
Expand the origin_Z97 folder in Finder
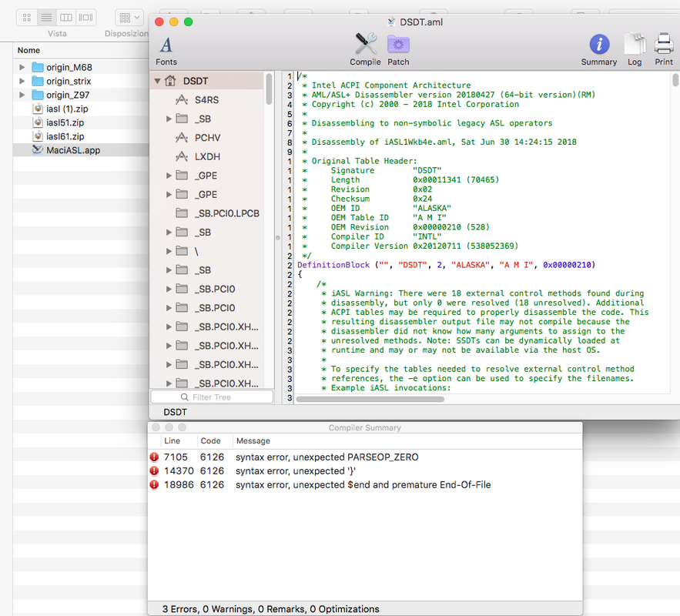click(x=22, y=95)
